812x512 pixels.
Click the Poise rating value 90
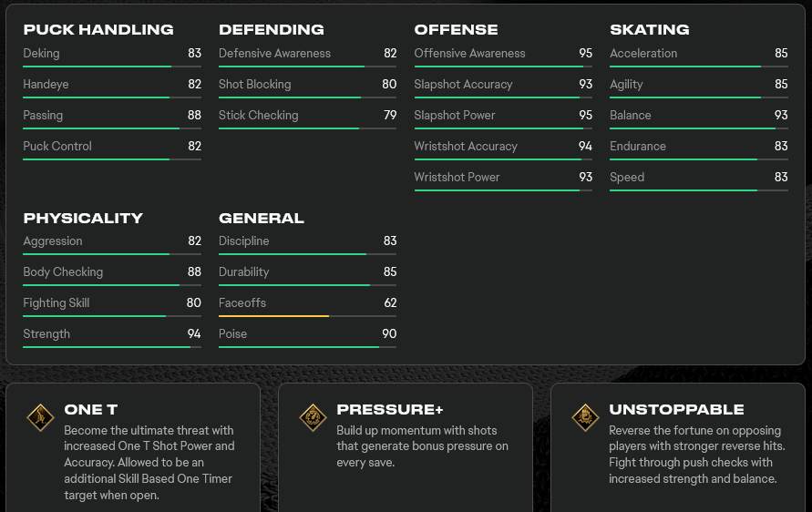pyautogui.click(x=389, y=334)
